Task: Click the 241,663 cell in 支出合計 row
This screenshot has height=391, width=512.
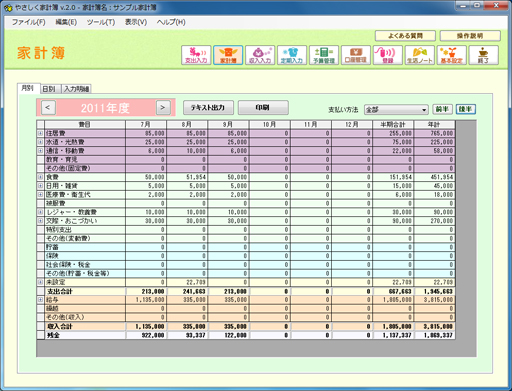Action: coord(187,291)
